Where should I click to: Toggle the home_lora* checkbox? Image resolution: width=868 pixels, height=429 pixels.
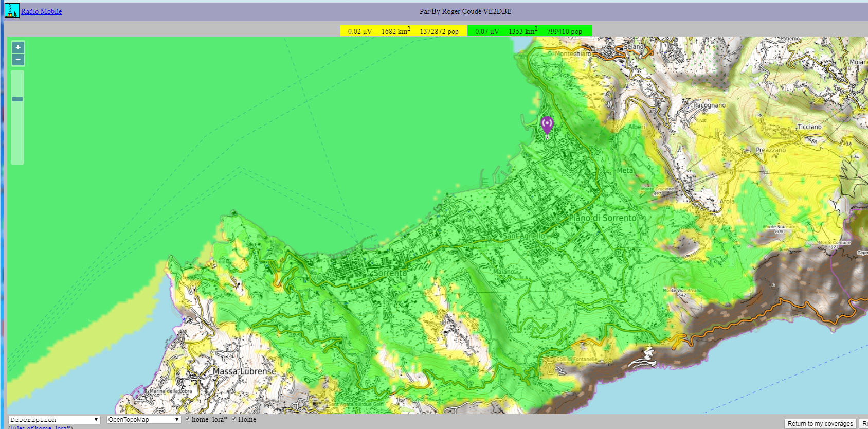pyautogui.click(x=188, y=419)
